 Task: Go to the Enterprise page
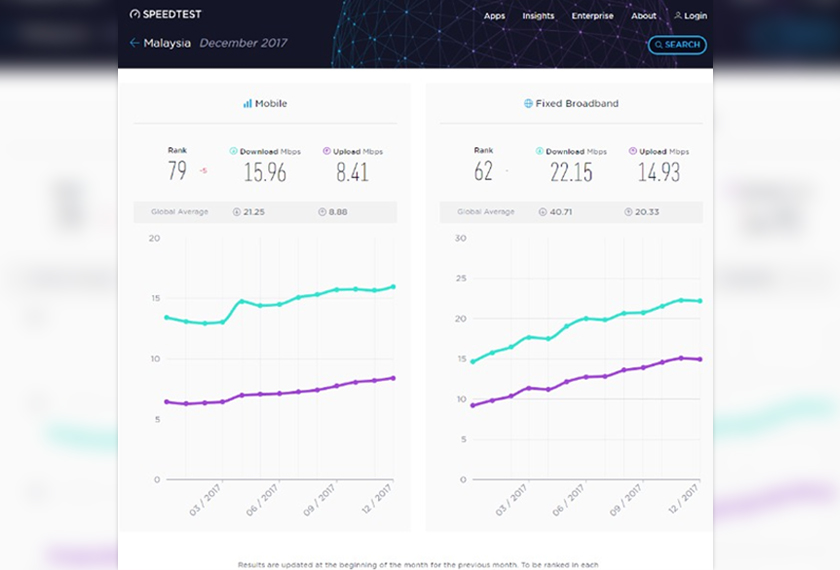593,16
